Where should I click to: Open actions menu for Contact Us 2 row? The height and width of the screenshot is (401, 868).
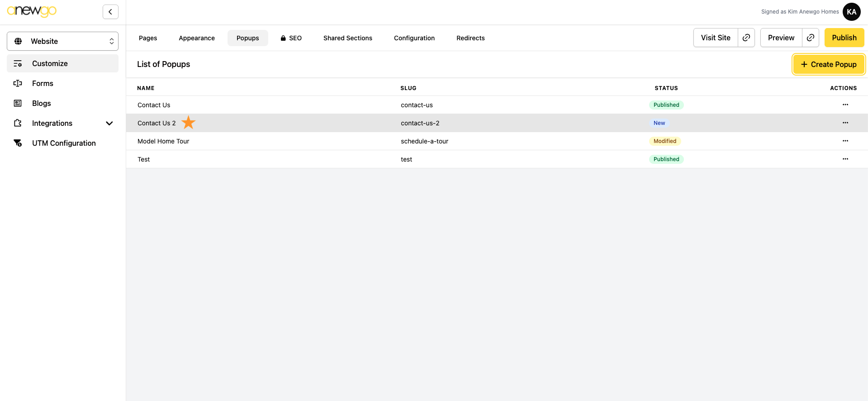pos(845,123)
